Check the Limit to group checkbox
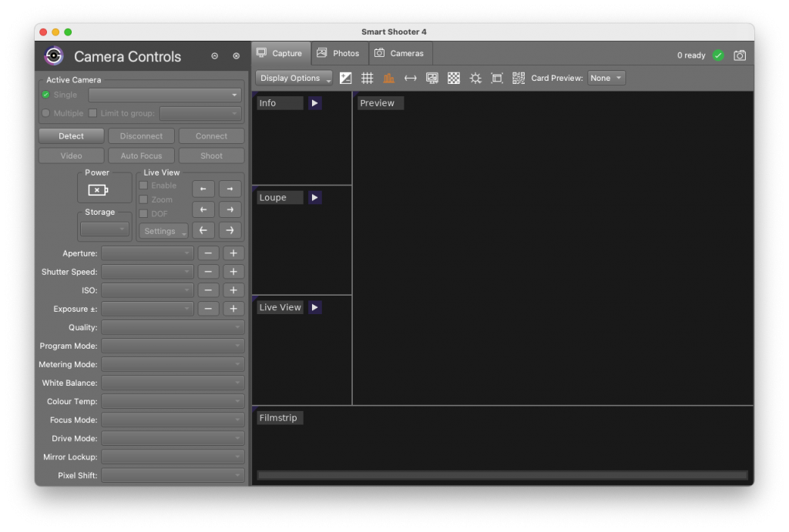The width and height of the screenshot is (789, 532). pos(92,113)
